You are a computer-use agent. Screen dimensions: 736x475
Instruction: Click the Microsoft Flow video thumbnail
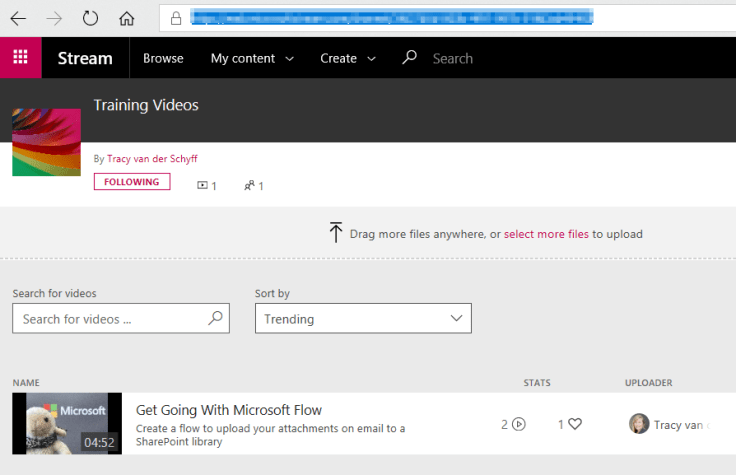[67, 424]
